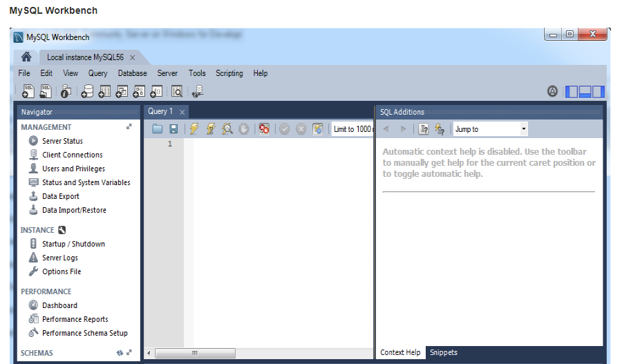Toggle automatic context help icon

click(440, 129)
